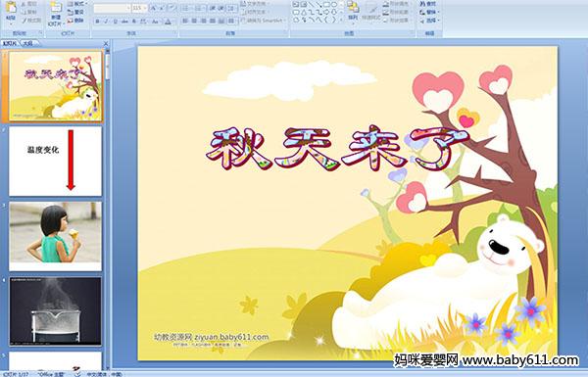Select the slide thumbnail of the girl eating ice cream
This screenshot has width=588, height=377.
(55, 236)
